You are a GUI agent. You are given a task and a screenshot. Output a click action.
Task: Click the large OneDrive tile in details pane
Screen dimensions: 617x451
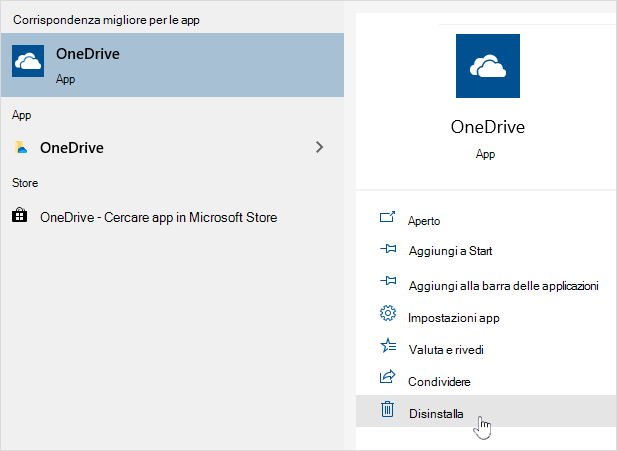pos(488,66)
